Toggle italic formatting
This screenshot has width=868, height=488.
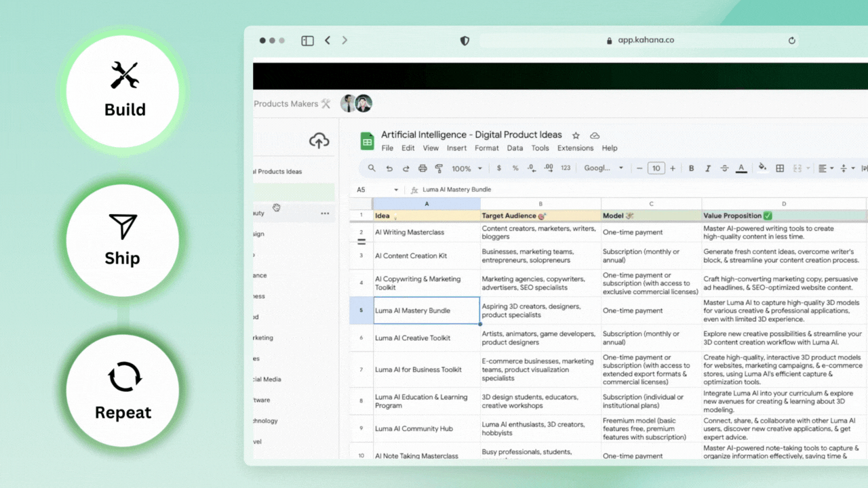point(708,168)
